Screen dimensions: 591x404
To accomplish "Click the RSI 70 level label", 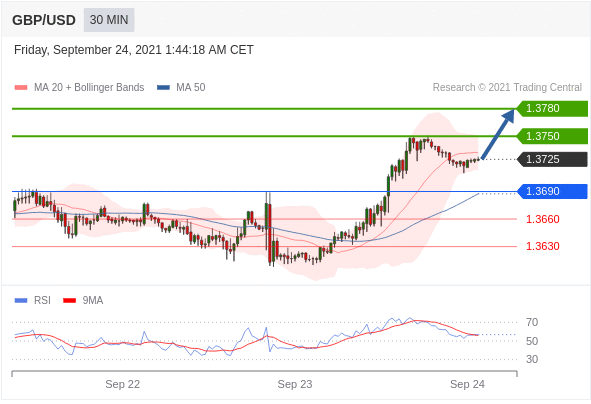I will (532, 322).
